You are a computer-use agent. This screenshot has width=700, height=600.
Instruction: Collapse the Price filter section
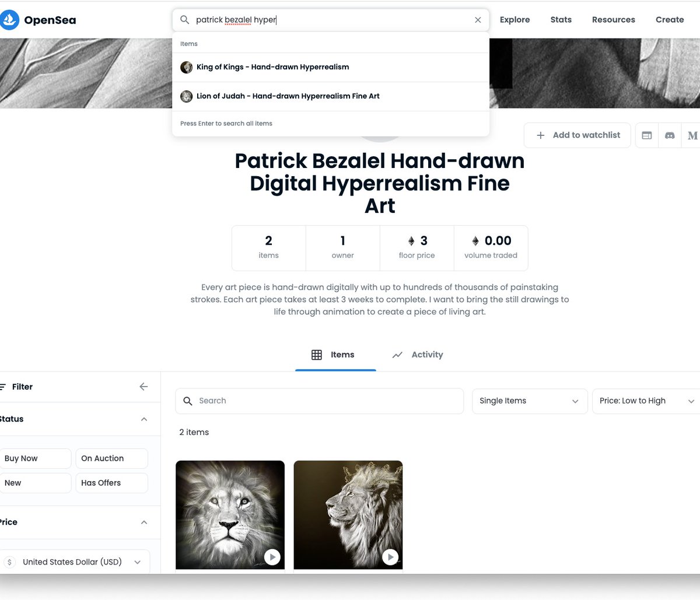pos(144,522)
